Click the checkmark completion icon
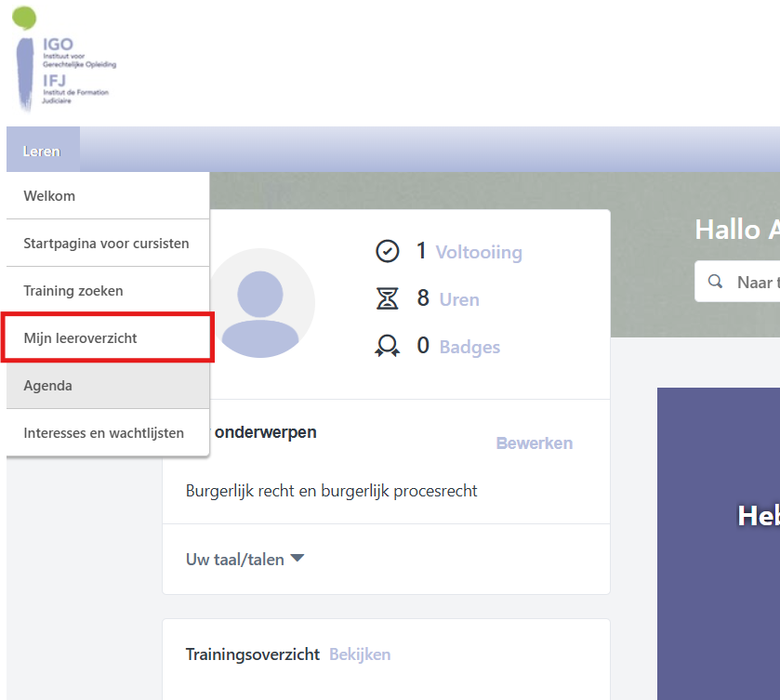This screenshot has height=700, width=780. click(x=387, y=251)
